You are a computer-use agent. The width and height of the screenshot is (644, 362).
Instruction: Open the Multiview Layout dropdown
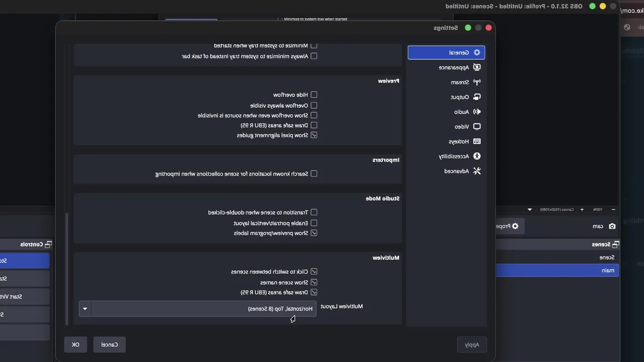(x=198, y=309)
